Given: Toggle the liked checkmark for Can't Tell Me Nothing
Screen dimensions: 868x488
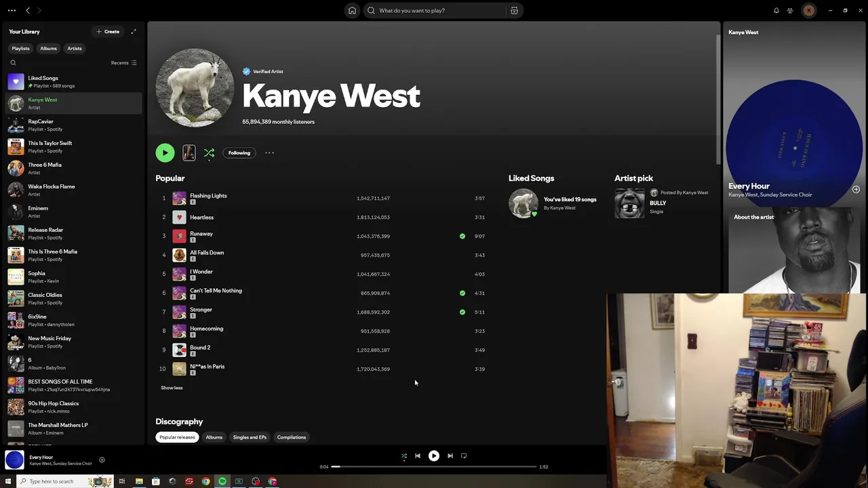Looking at the screenshot, I should point(462,293).
